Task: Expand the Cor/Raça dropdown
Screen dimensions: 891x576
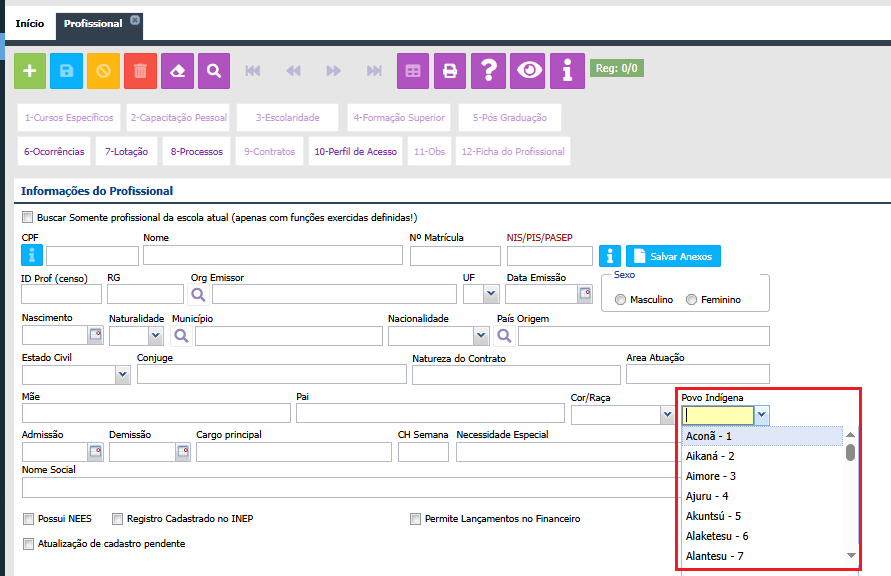Action: pyautogui.click(x=664, y=414)
